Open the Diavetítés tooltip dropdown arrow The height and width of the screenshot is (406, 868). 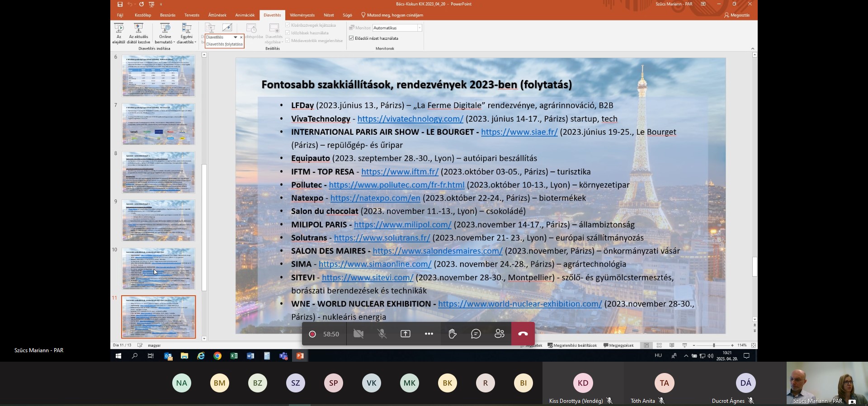235,37
